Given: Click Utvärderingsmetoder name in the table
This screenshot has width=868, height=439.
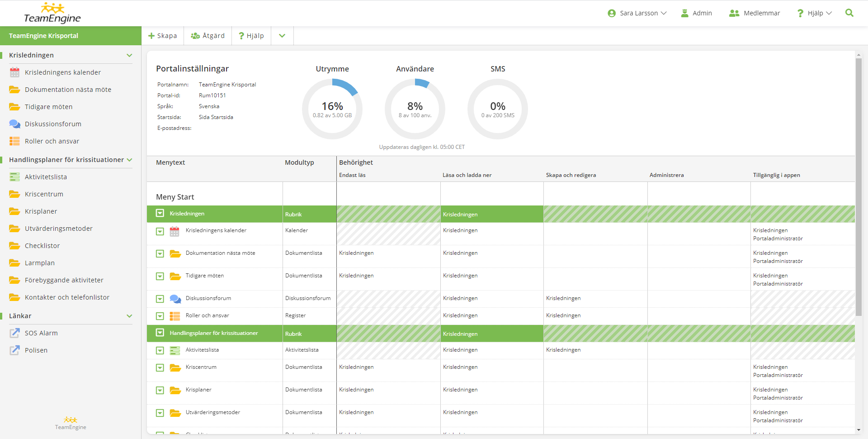Looking at the screenshot, I should [212, 412].
